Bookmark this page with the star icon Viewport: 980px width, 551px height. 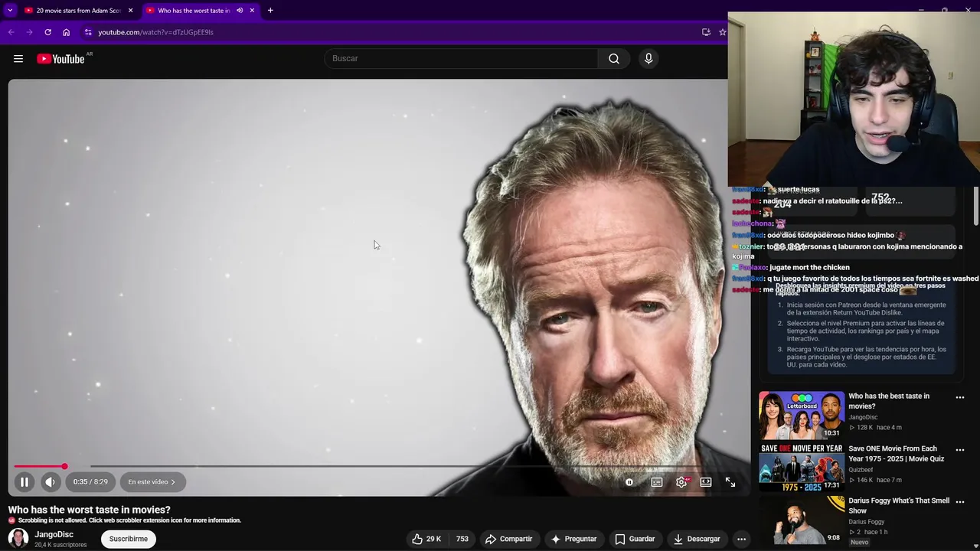click(722, 32)
